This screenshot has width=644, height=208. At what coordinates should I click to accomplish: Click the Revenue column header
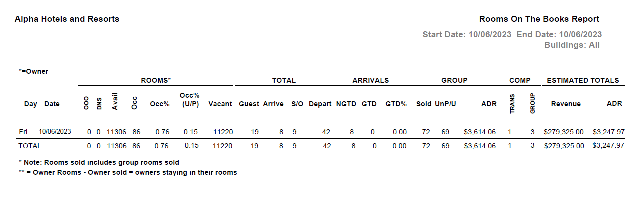click(x=566, y=104)
